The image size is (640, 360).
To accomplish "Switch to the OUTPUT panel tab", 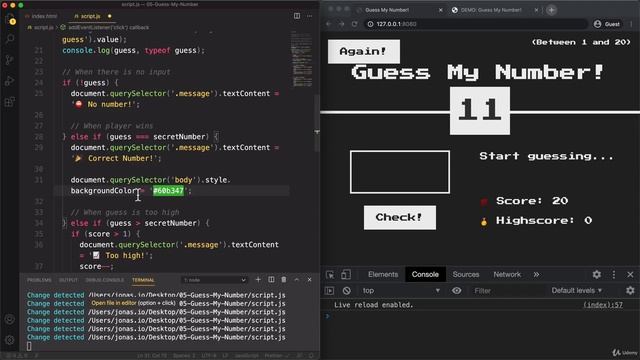I will tap(69, 280).
